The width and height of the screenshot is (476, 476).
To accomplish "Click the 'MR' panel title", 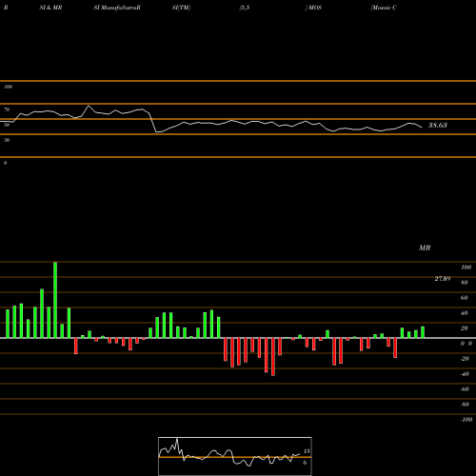I will tap(425, 248).
